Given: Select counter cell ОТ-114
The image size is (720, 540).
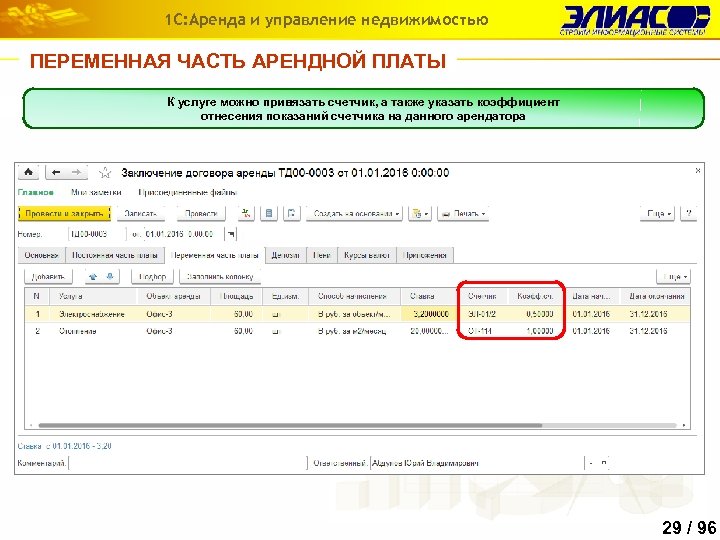Looking at the screenshot, I should coord(483,331).
